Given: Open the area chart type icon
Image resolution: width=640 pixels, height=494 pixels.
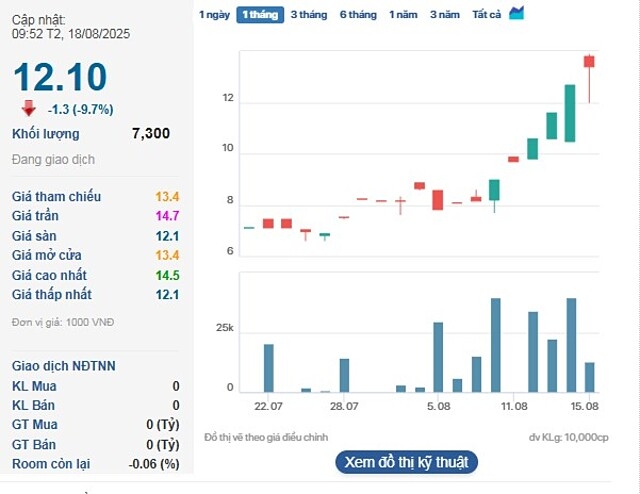Looking at the screenshot, I should point(517,13).
